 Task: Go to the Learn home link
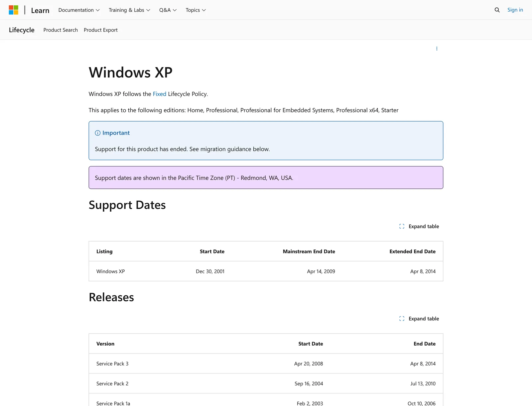(40, 10)
